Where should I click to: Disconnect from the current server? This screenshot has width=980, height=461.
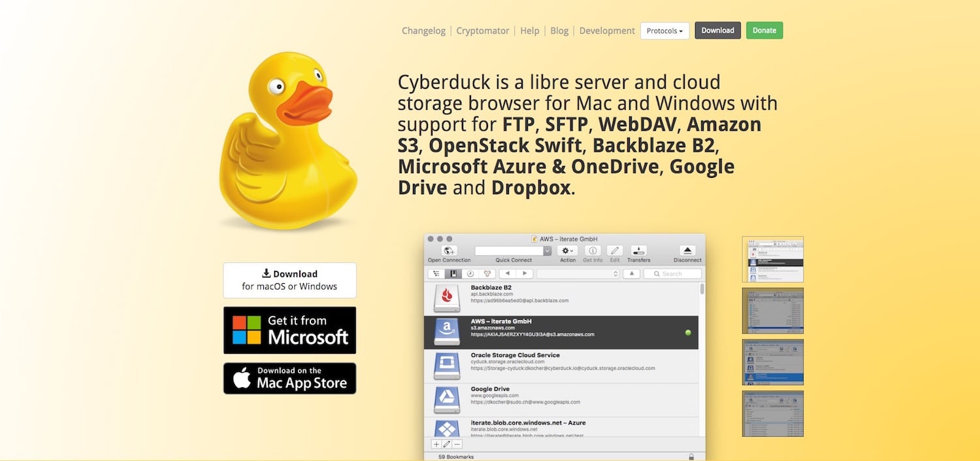click(x=688, y=250)
